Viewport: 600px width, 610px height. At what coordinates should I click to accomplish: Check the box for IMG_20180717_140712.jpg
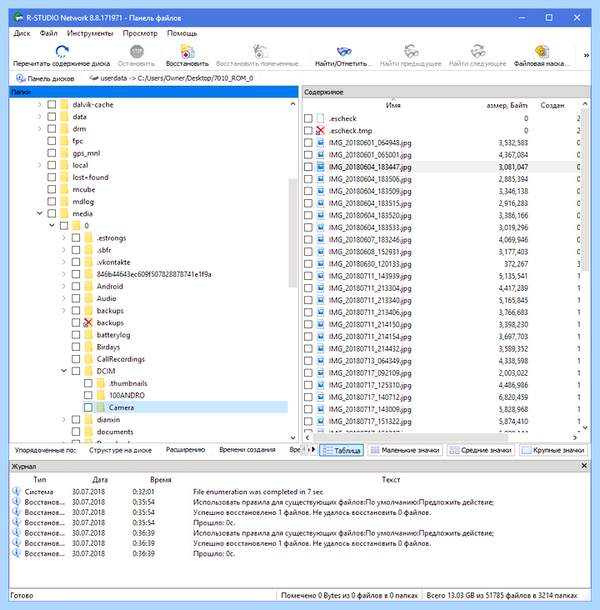[308, 397]
